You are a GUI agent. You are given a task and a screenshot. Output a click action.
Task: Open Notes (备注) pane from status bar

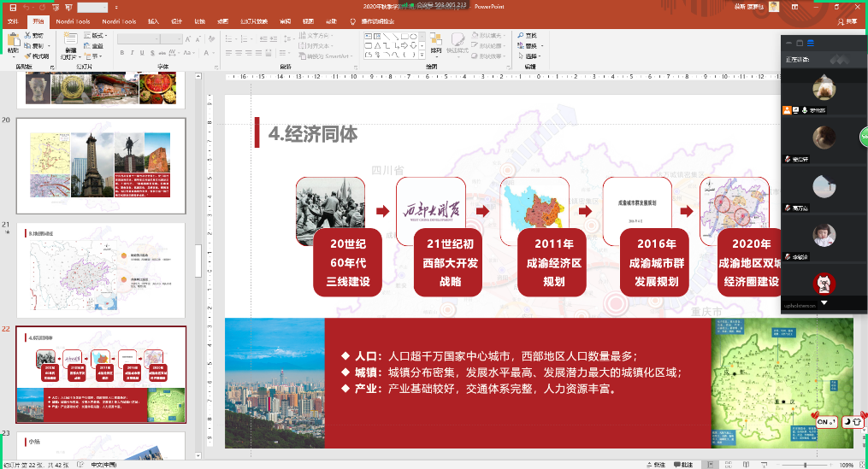[x=656, y=465]
